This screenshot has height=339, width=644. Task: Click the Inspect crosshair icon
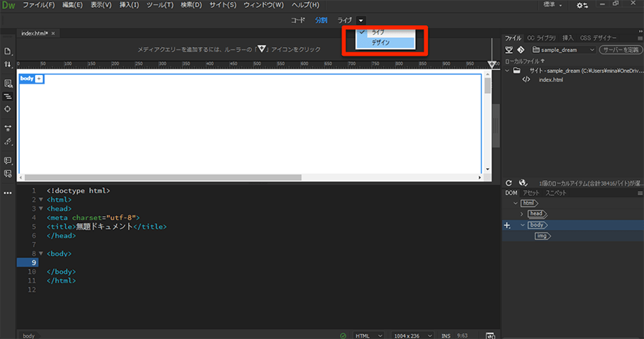click(x=7, y=109)
